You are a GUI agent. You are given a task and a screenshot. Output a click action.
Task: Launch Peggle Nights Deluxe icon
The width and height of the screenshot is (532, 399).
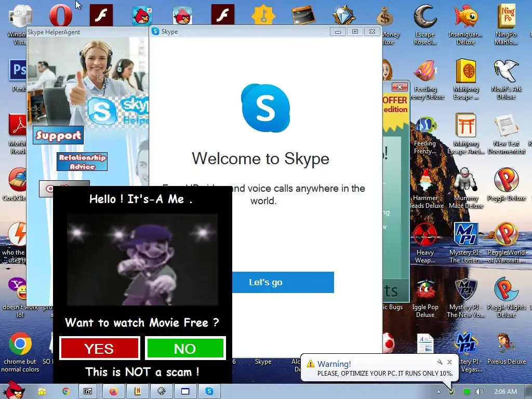coord(506,289)
